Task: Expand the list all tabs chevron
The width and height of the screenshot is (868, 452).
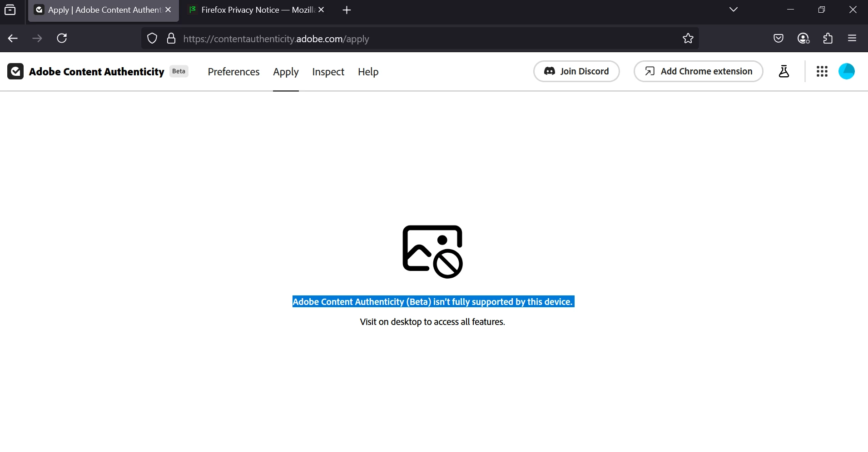Action: 733,10
